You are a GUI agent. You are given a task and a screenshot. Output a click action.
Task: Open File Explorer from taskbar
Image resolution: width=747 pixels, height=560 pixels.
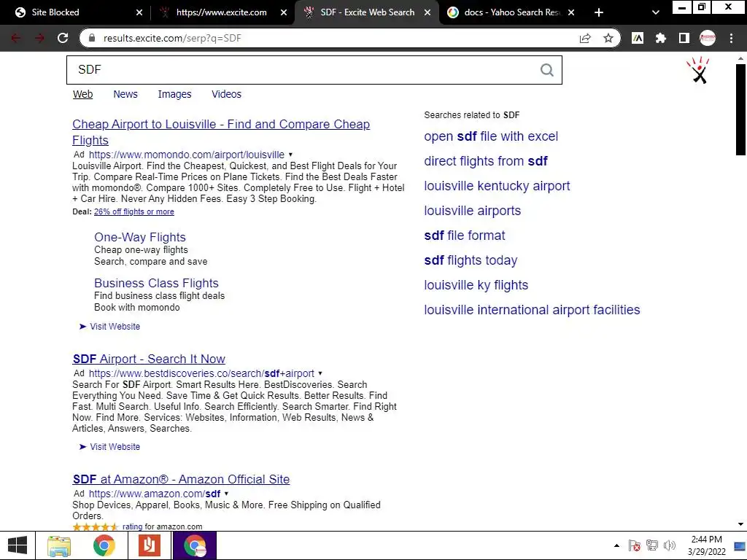(x=59, y=545)
